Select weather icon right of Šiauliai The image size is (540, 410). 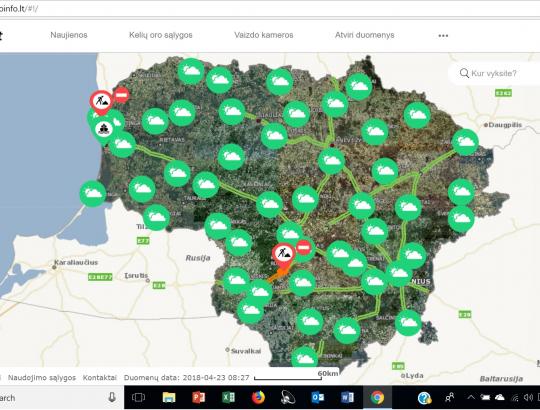pyautogui.click(x=296, y=114)
